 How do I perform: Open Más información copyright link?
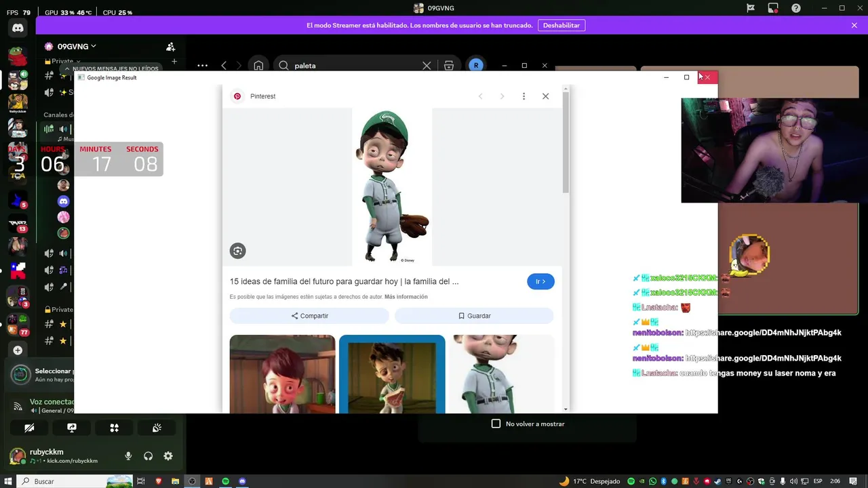[x=406, y=297]
